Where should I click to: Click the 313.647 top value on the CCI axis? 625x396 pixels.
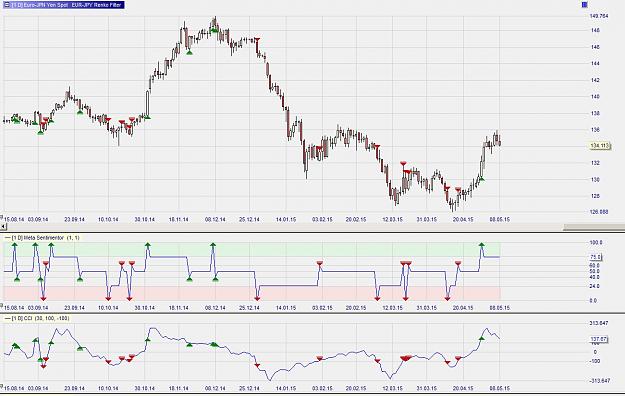tap(599, 323)
